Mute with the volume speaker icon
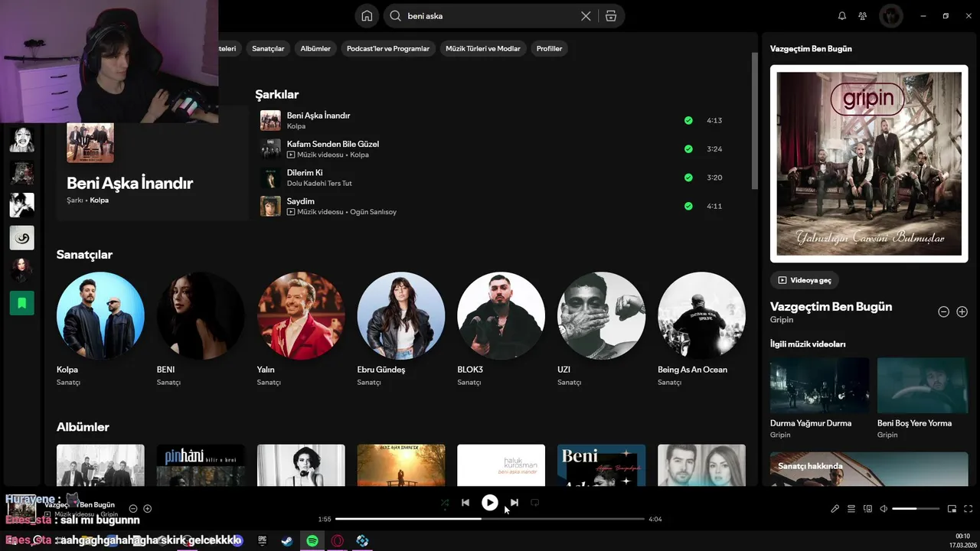Image resolution: width=980 pixels, height=551 pixels. [x=884, y=509]
